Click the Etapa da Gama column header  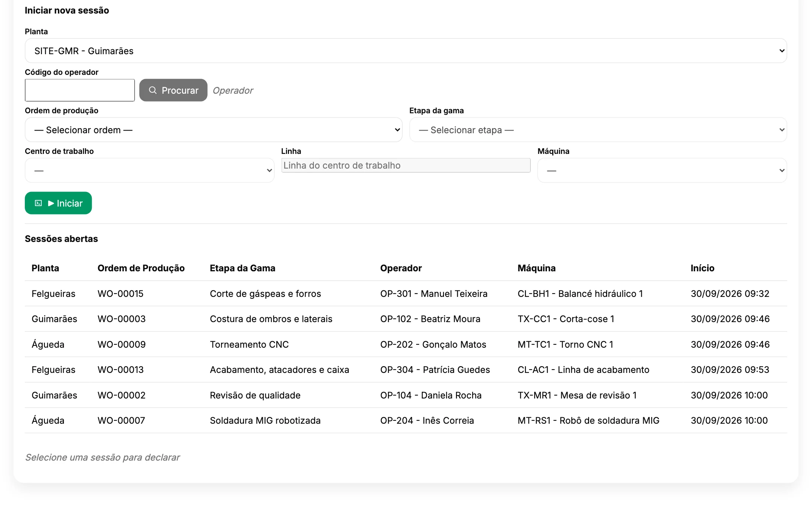click(242, 268)
